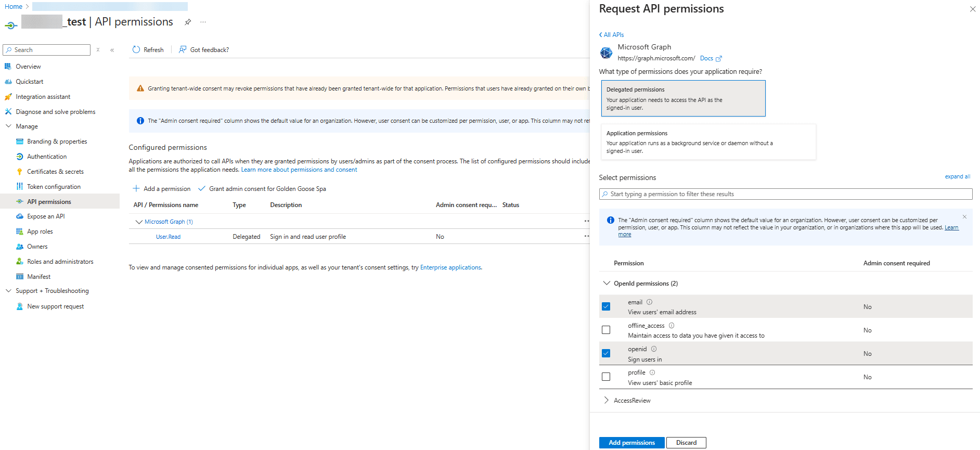Clear the sidebar search with X icon
Viewport: 980px width, 450px height.
(98, 50)
